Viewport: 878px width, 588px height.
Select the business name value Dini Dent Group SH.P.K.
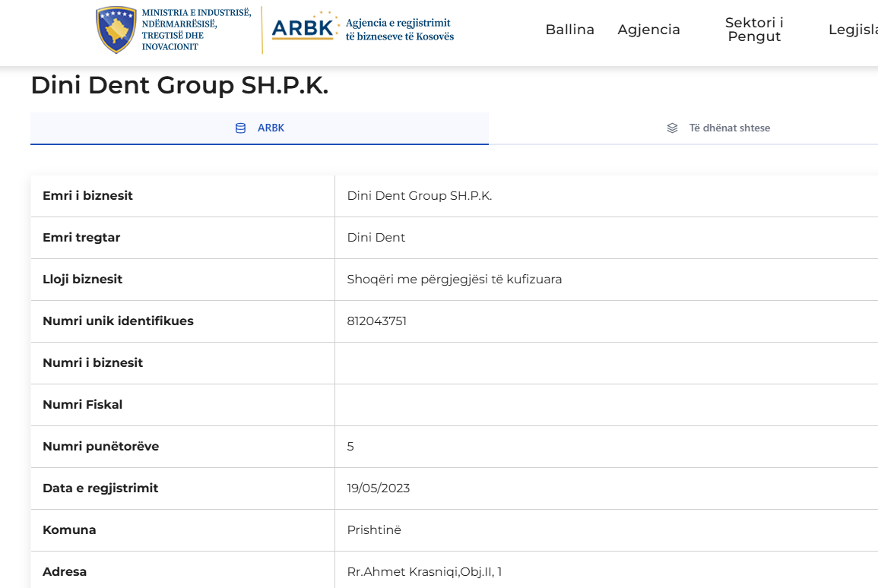(420, 196)
